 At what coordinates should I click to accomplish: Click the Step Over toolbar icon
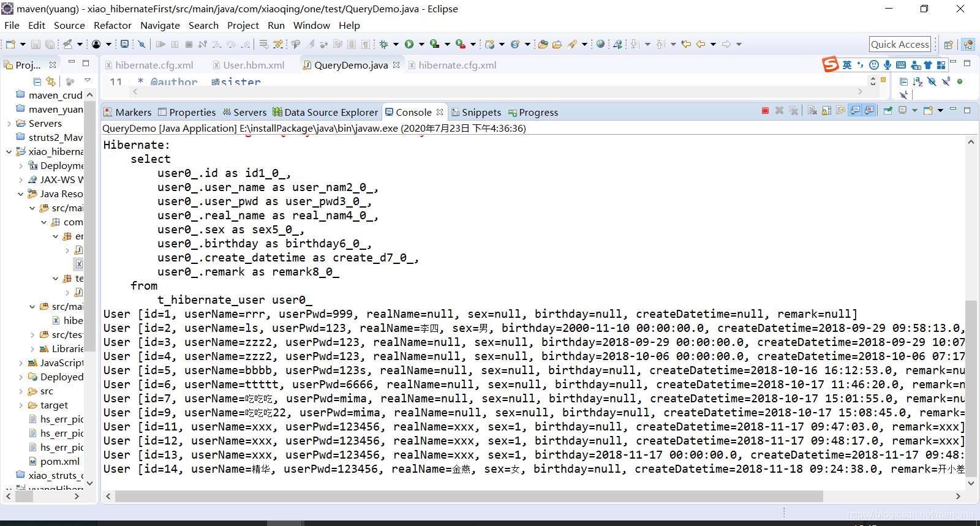[x=232, y=44]
